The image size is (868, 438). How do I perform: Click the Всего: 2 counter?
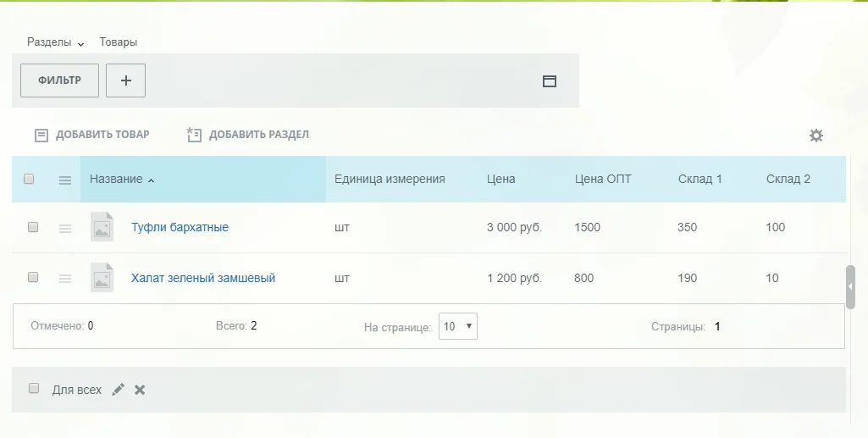coord(236,325)
